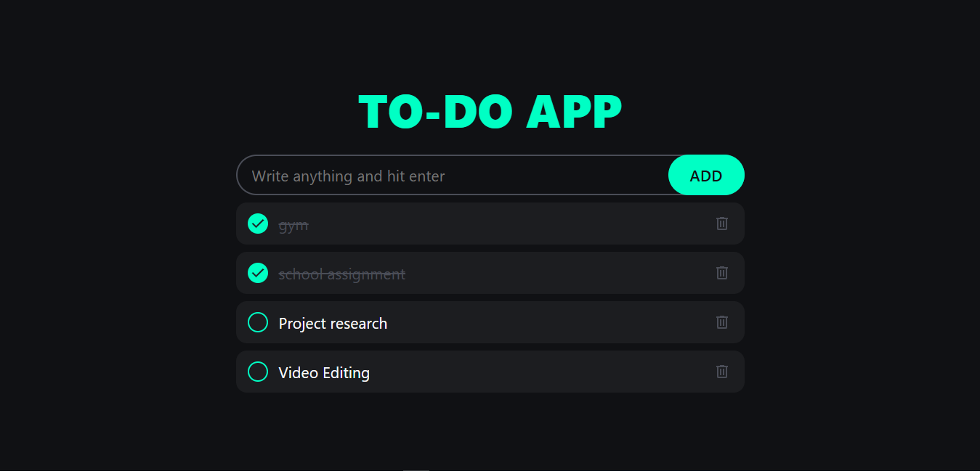Uncheck the school assignment checkmark circle
The width and height of the screenshot is (980, 471).
click(x=258, y=273)
